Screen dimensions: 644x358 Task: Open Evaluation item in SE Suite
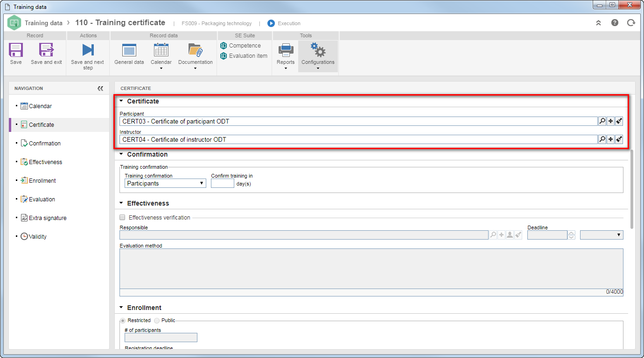coord(244,56)
